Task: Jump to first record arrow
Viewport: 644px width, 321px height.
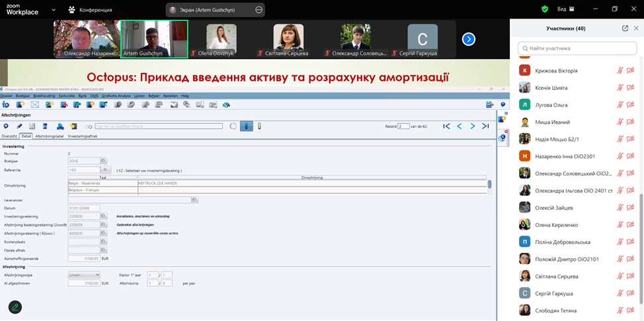Action: click(x=446, y=126)
